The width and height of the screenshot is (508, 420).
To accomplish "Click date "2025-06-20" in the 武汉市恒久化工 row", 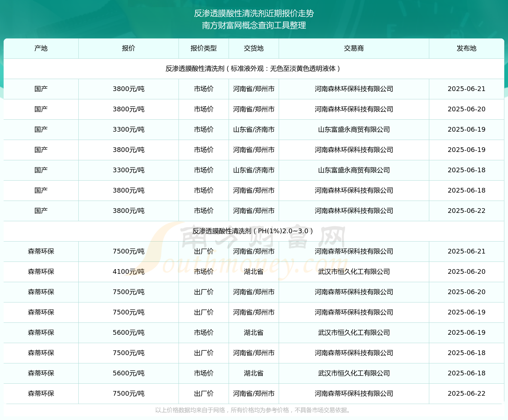I will [466, 272].
